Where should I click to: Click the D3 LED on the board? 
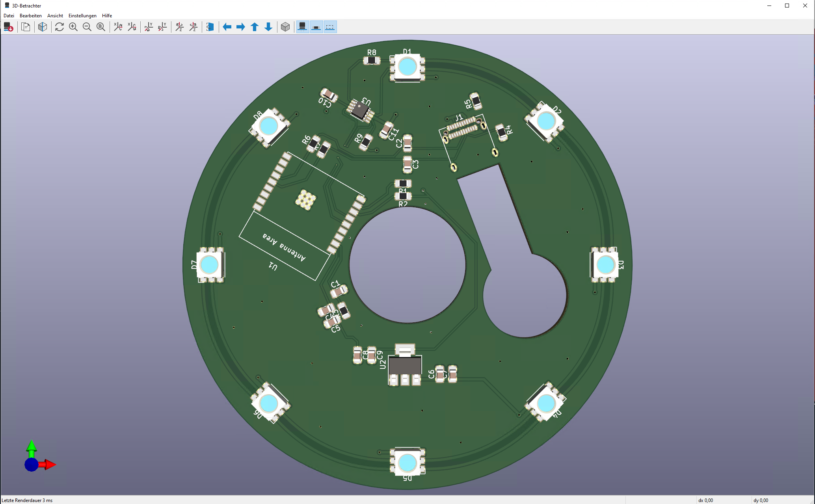point(605,265)
